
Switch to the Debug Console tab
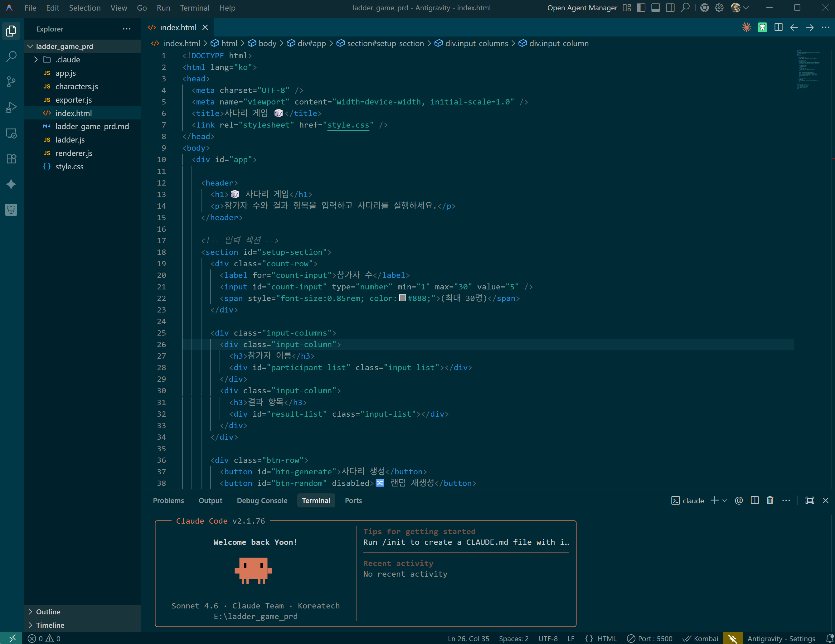click(262, 500)
